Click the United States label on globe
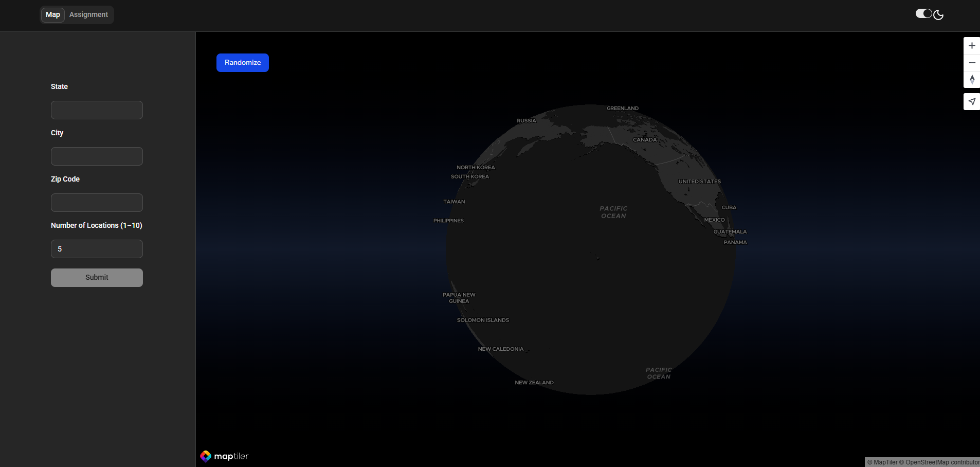 (699, 182)
